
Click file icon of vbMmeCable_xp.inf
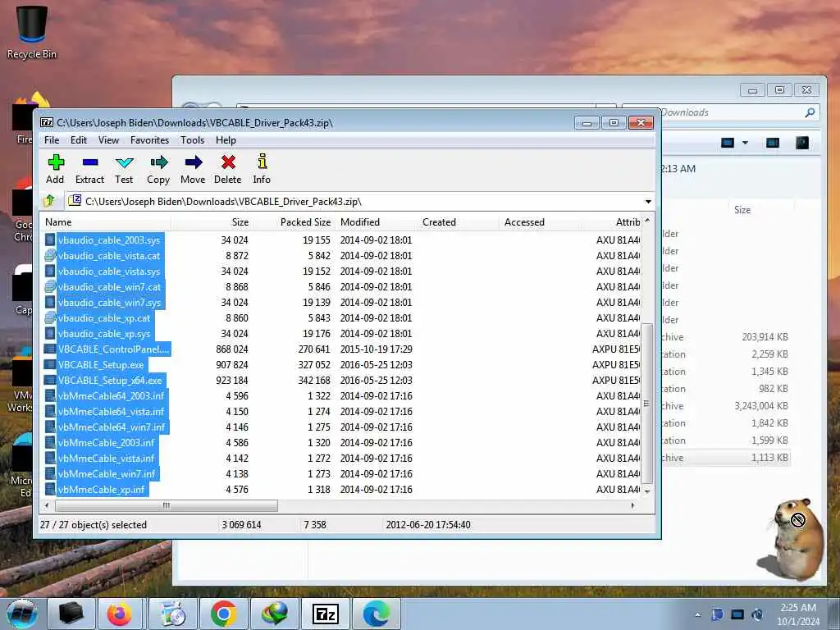(x=50, y=489)
